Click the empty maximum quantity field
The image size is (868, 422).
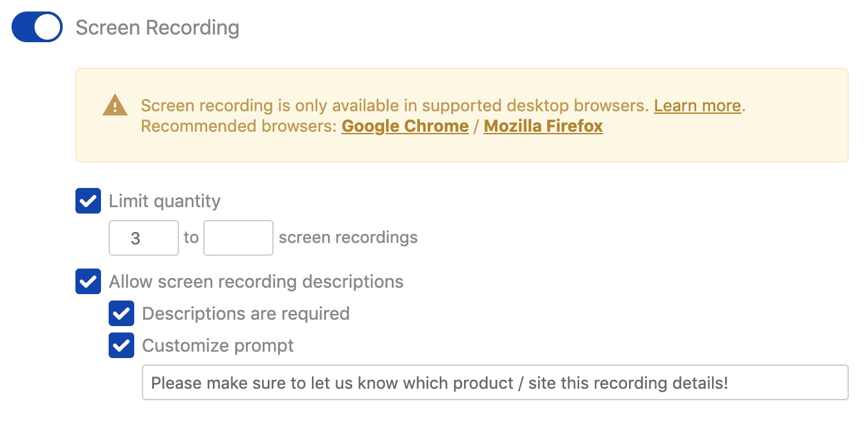238,237
